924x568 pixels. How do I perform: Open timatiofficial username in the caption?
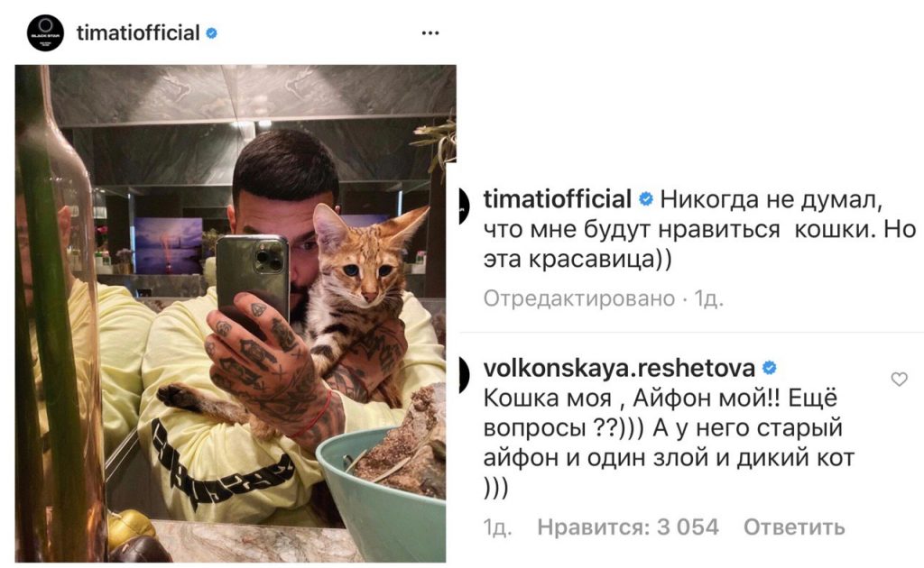click(557, 199)
